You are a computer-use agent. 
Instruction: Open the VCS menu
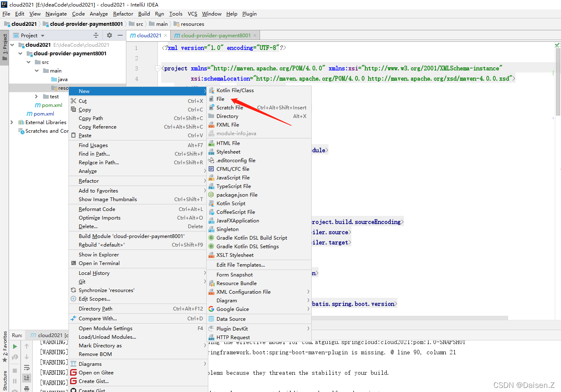tap(192, 14)
